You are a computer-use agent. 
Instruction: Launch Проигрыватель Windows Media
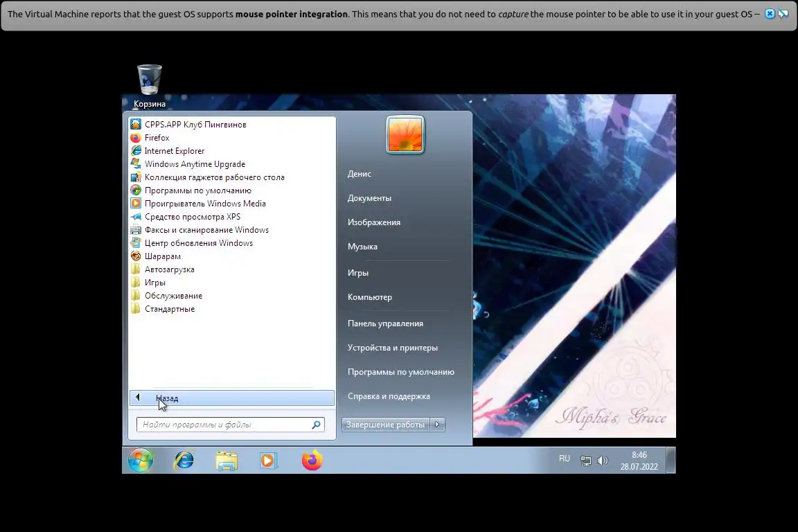pyautogui.click(x=204, y=204)
